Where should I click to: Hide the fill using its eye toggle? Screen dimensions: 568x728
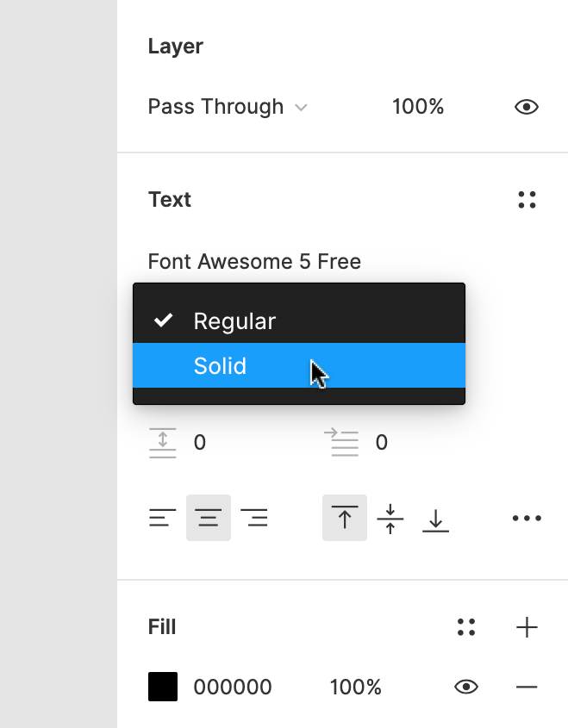click(466, 687)
